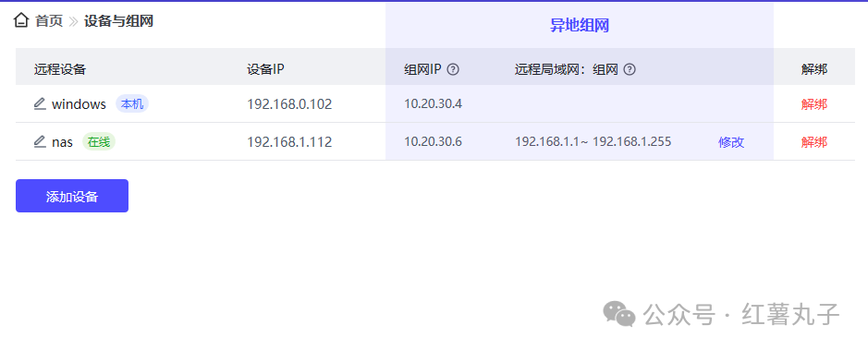Select 192.168.1.1~192.168.1.255 LAN range text
This screenshot has height=350, width=868.
pyautogui.click(x=593, y=141)
